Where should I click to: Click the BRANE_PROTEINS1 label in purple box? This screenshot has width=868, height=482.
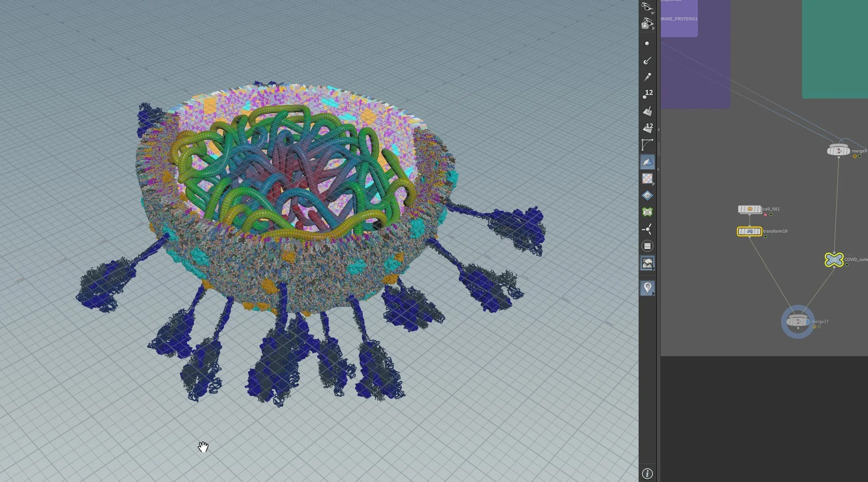679,19
